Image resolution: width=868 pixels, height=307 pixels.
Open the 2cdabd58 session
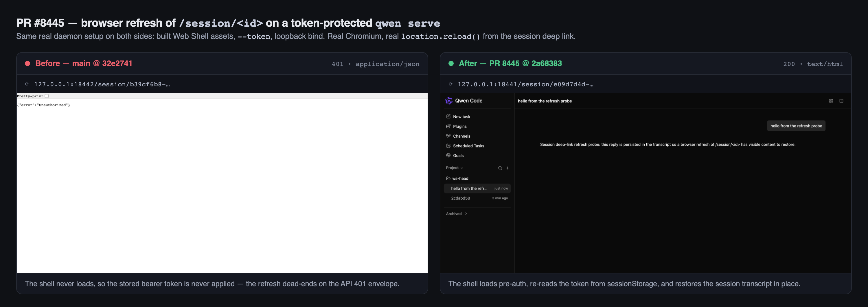click(x=477, y=198)
